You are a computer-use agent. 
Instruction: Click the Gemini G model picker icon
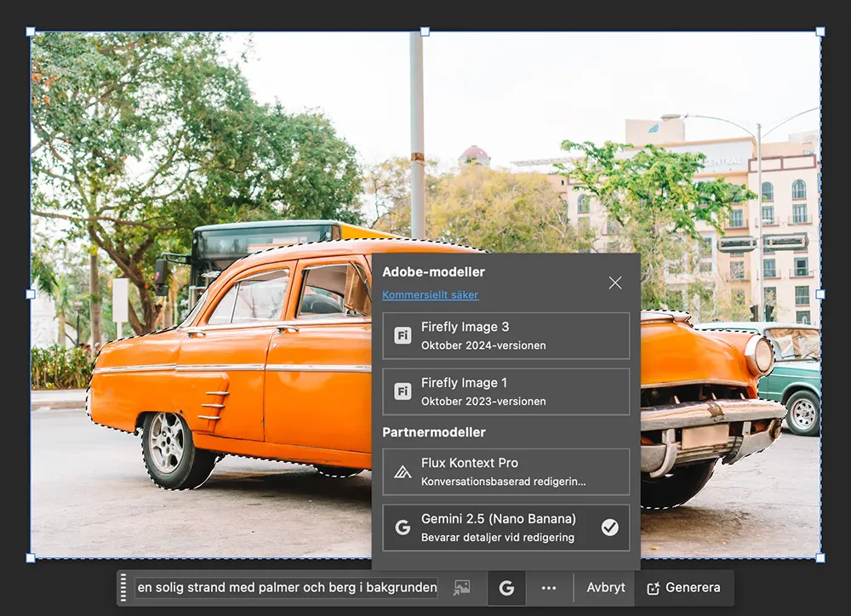pyautogui.click(x=506, y=588)
